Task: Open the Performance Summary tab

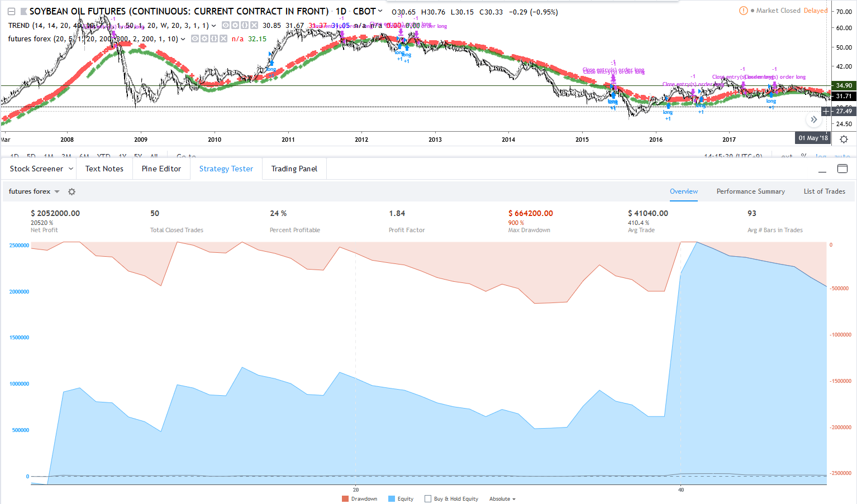Action: 750,191
